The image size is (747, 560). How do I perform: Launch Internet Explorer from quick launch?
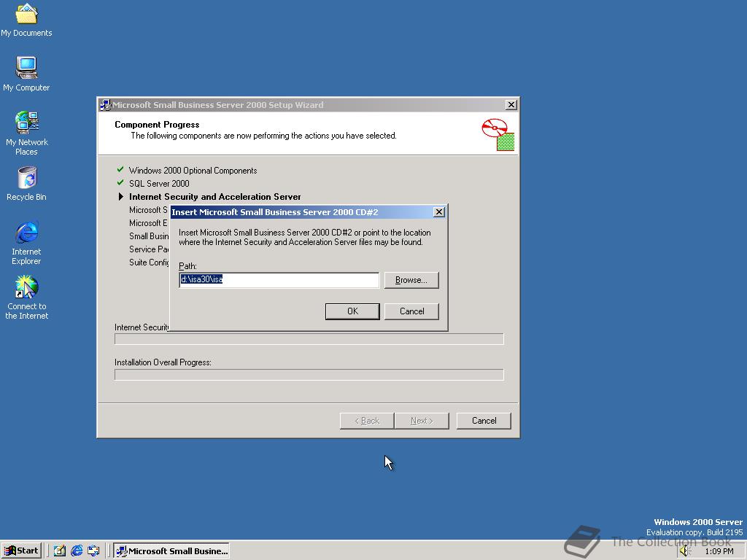point(77,551)
